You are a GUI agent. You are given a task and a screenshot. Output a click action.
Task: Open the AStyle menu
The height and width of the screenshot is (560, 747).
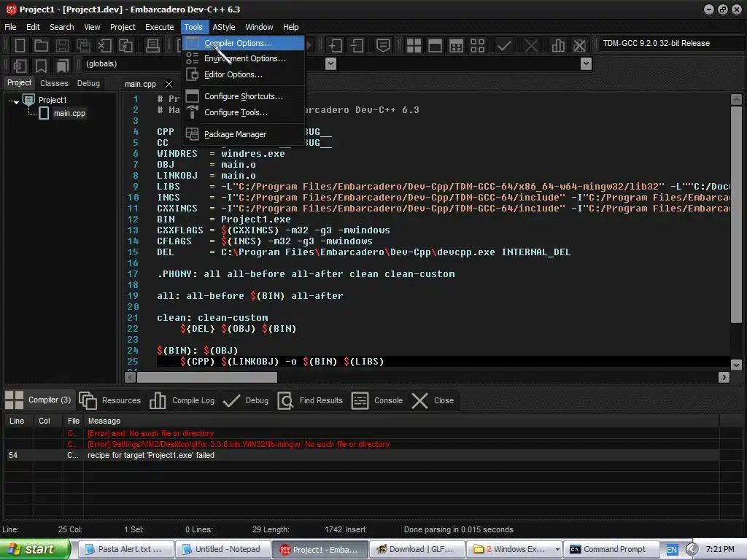[224, 27]
